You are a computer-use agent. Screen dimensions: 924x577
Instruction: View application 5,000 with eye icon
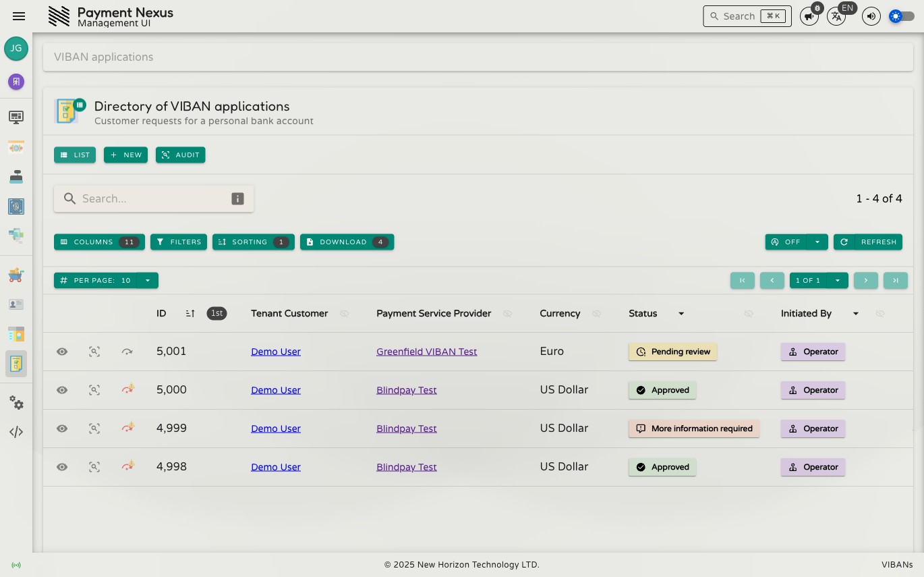[62, 390]
